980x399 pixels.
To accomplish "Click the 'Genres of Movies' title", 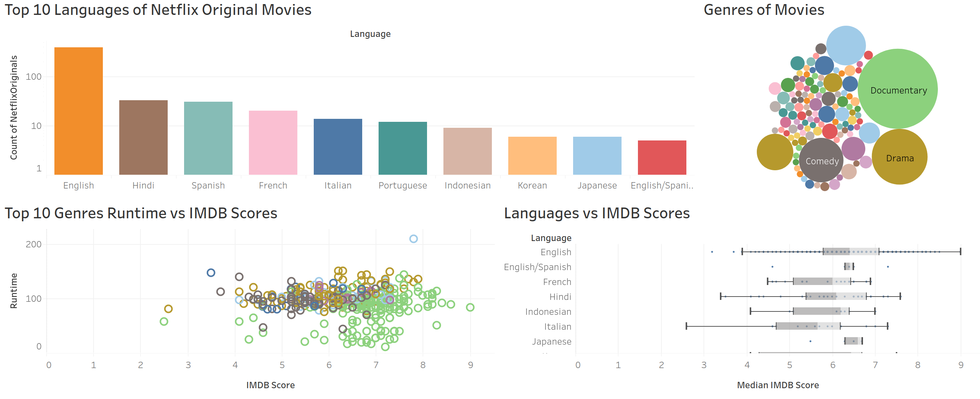I will point(764,10).
